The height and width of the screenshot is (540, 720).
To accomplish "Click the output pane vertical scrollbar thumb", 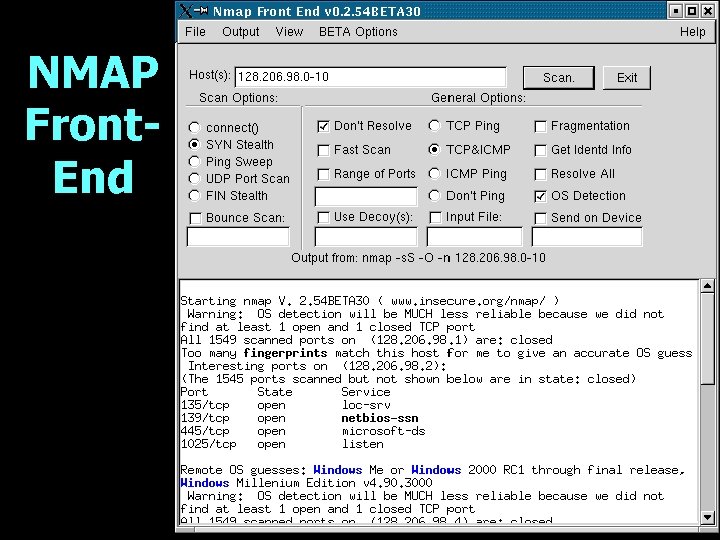I will click(x=708, y=339).
